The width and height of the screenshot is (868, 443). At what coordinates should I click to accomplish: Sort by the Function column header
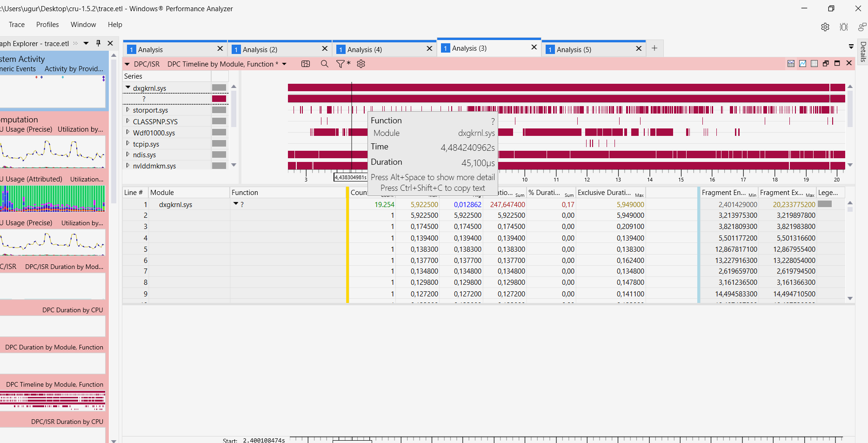point(288,192)
